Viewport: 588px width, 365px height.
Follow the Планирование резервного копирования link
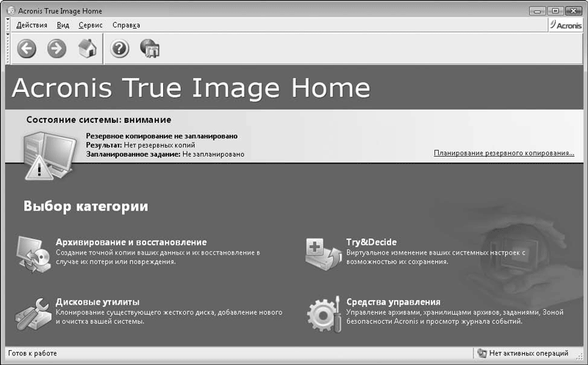[x=504, y=153]
